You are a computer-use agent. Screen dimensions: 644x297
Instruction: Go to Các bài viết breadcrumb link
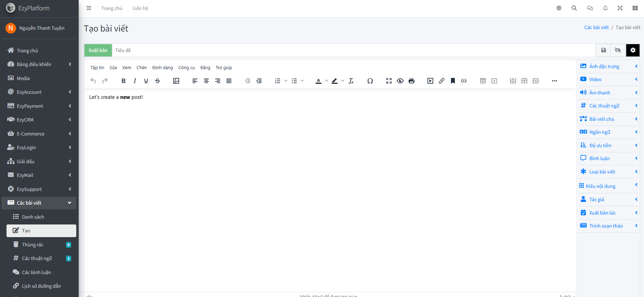click(x=596, y=27)
